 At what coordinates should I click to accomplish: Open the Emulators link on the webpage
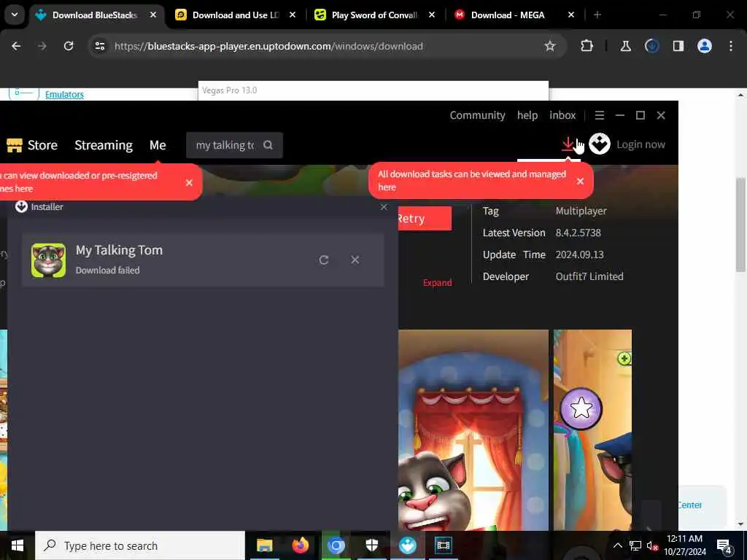(64, 94)
